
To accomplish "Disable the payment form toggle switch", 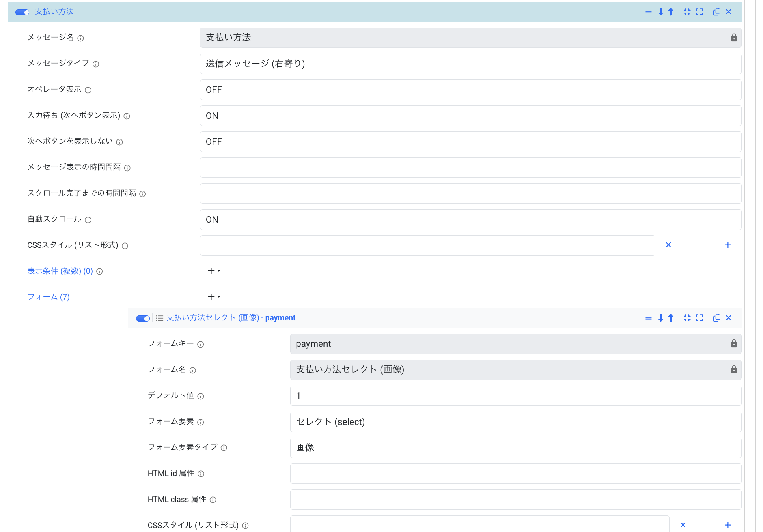I will click(x=143, y=318).
